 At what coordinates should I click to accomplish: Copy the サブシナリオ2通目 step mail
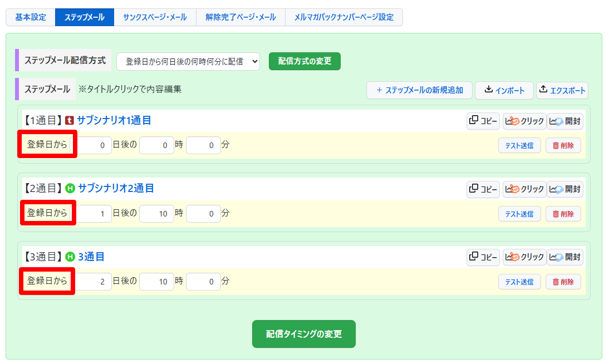483,189
